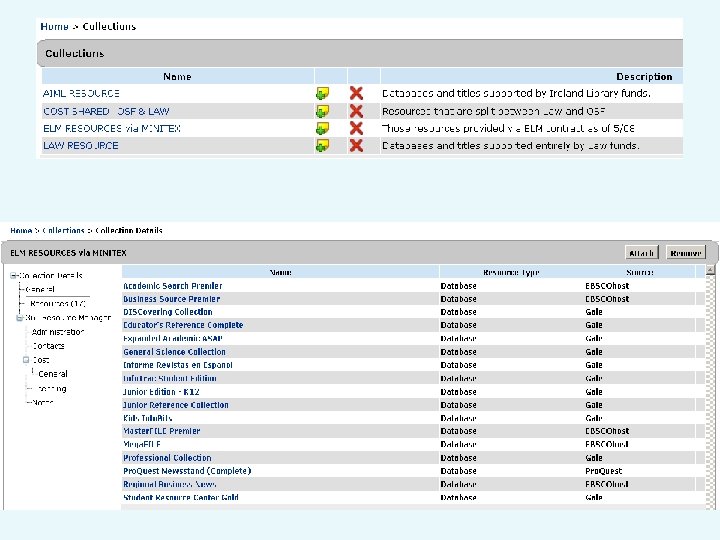Image resolution: width=720 pixels, height=540 pixels.
Task: Click the add icon for ELM RESOURCES via MINITEX
Action: click(322, 128)
